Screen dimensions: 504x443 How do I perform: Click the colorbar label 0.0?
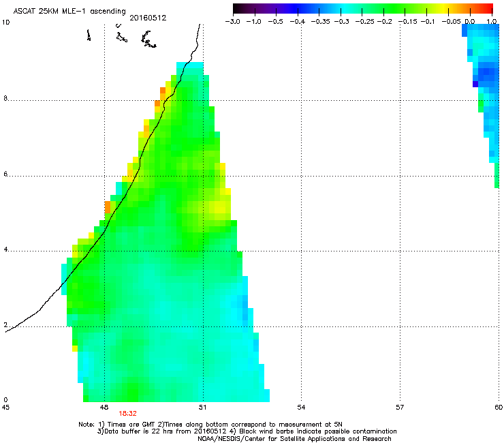pos(470,22)
